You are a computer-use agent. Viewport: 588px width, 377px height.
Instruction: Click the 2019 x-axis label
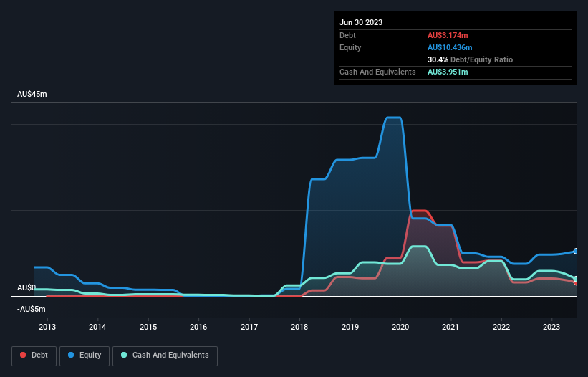coord(350,327)
